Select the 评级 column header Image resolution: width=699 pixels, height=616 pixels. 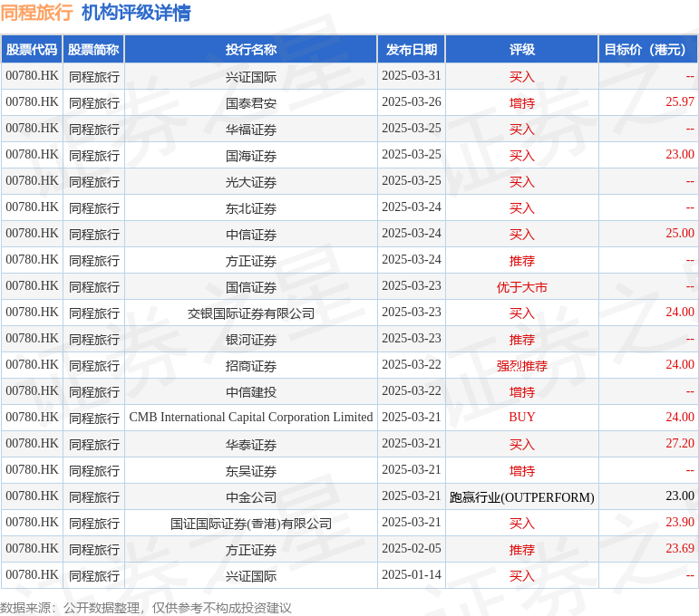point(522,50)
